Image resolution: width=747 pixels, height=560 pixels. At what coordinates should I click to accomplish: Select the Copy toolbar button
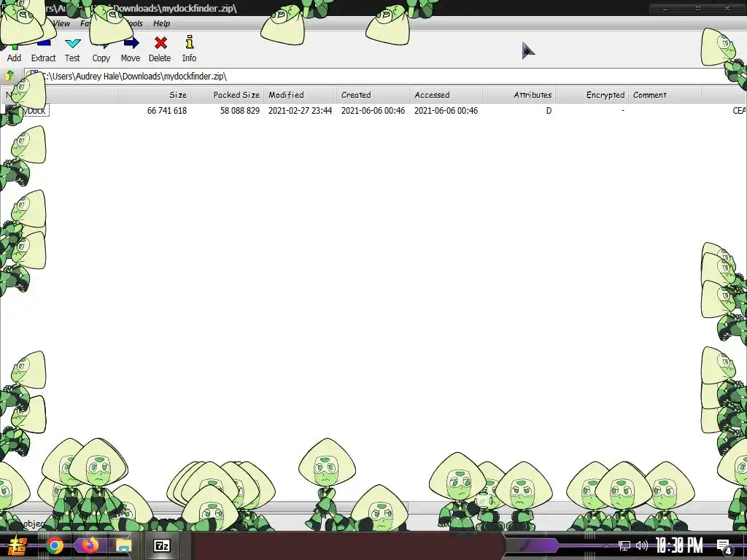(x=101, y=49)
